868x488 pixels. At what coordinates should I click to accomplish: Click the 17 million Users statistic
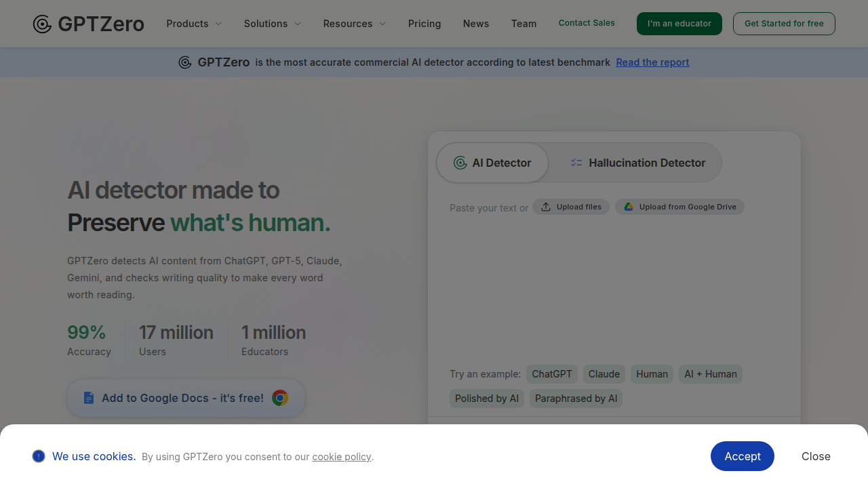click(176, 340)
